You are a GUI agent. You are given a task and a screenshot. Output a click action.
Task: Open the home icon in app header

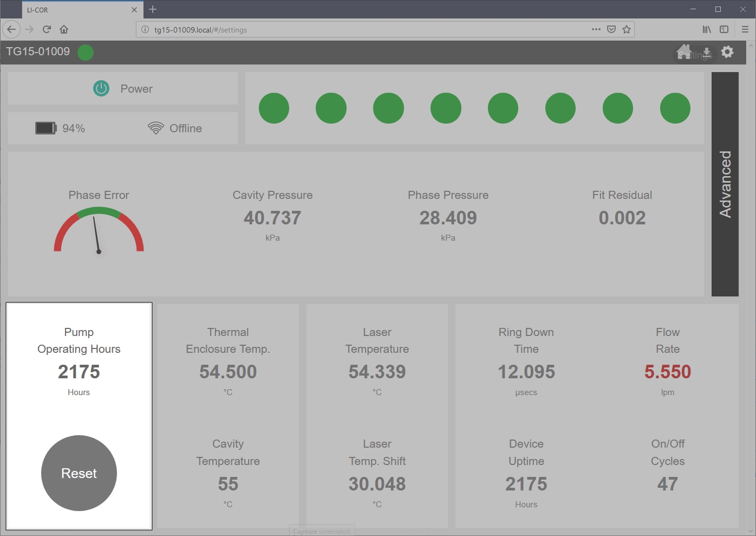coord(684,51)
